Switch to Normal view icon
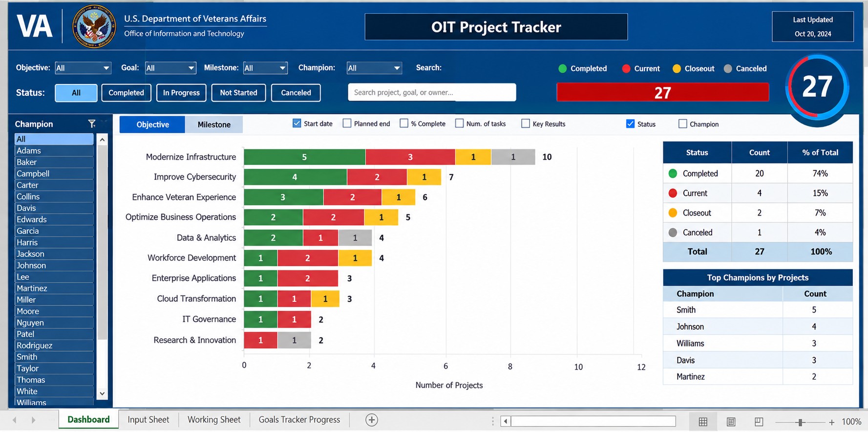Screen dimensions: 868x432 (703, 422)
